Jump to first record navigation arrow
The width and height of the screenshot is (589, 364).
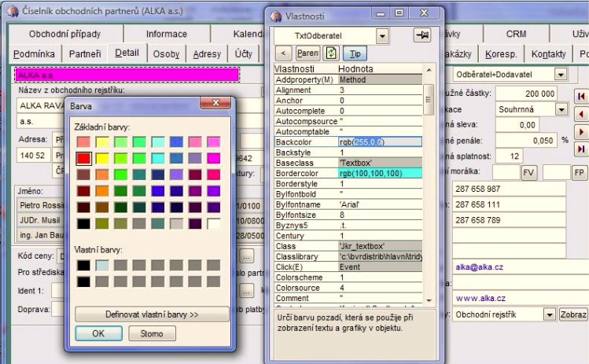[x=581, y=97]
